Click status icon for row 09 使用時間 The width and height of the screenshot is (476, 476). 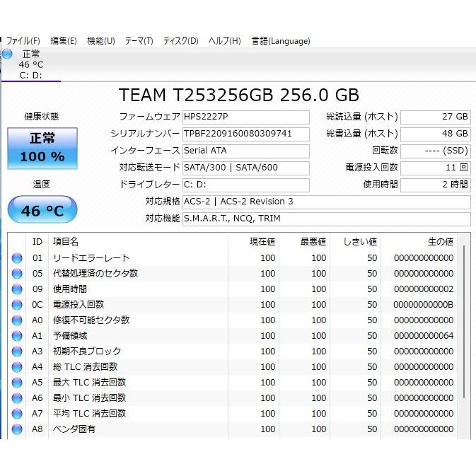(x=17, y=289)
